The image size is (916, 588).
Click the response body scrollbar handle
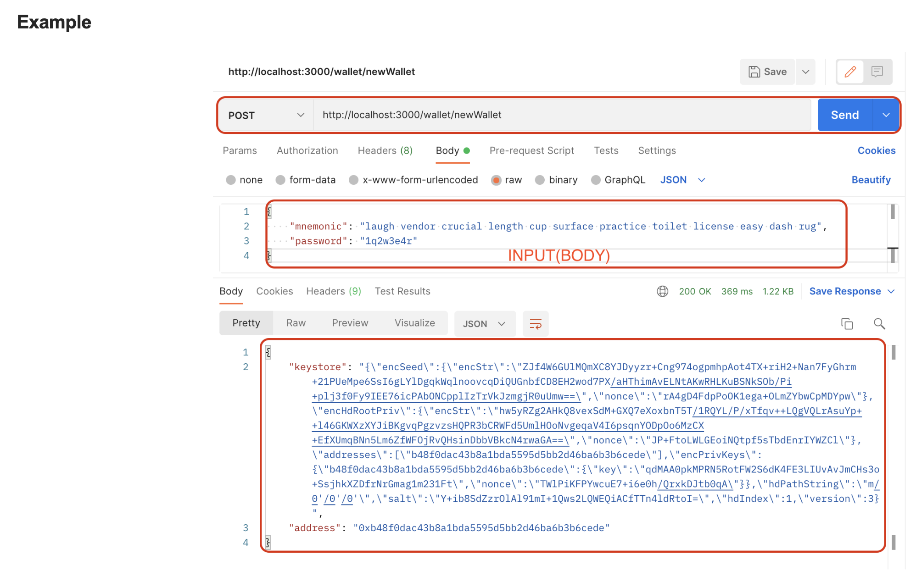pyautogui.click(x=893, y=352)
